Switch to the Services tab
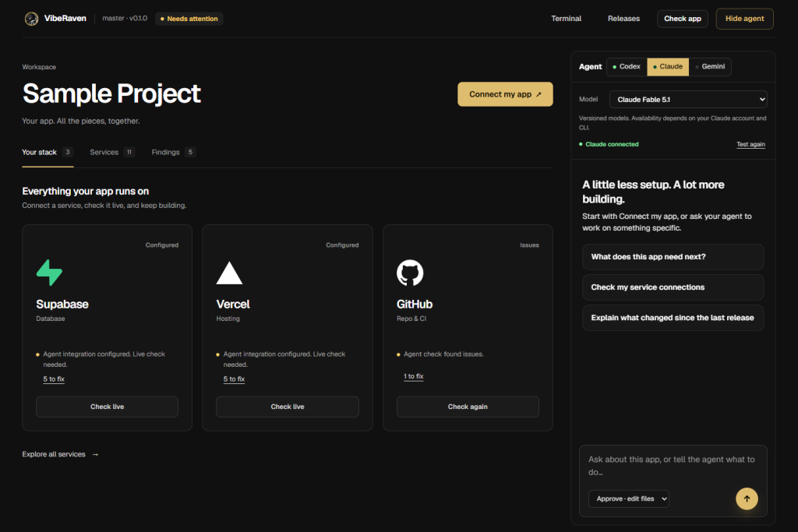 click(112, 152)
